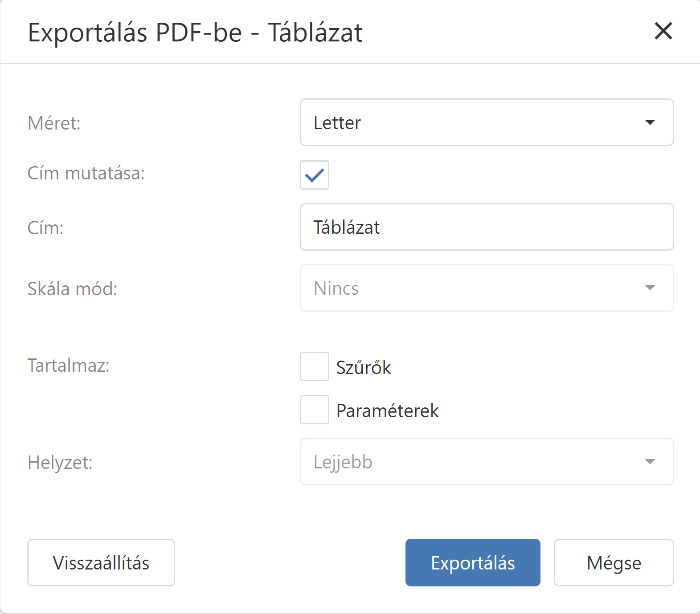Screen dimensions: 700x614
Task: Click into the Cím text field
Action: tap(487, 227)
